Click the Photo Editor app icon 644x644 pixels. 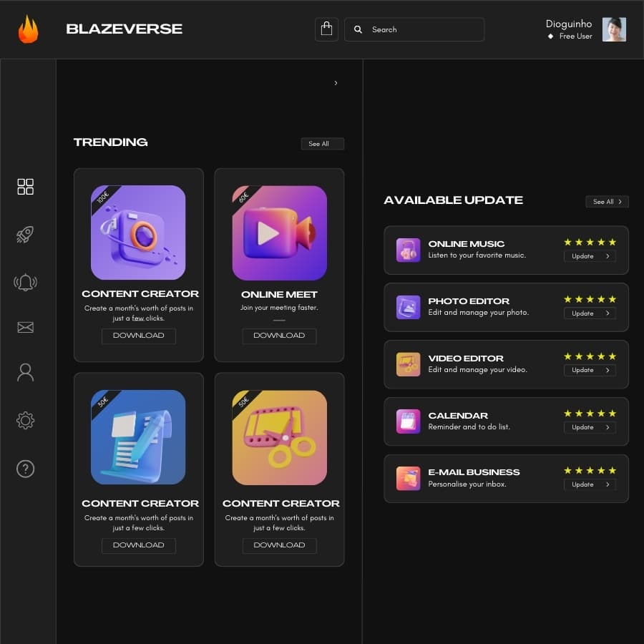(408, 307)
